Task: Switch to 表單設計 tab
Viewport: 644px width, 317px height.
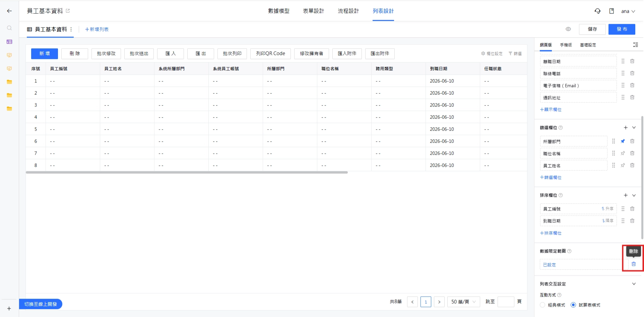Action: [x=314, y=11]
